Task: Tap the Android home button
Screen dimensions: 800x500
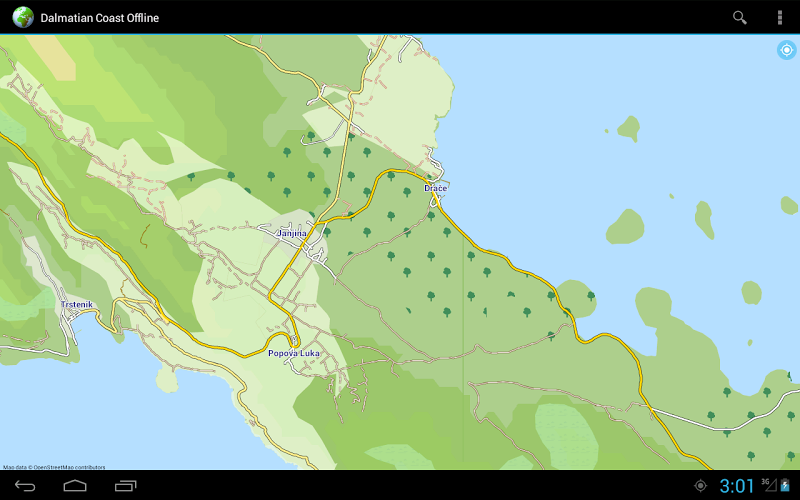Action: [x=75, y=486]
